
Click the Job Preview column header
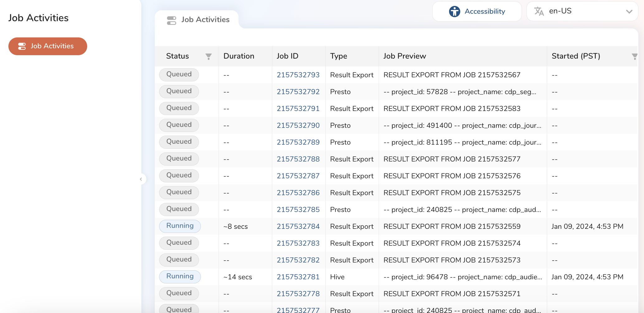tap(405, 56)
